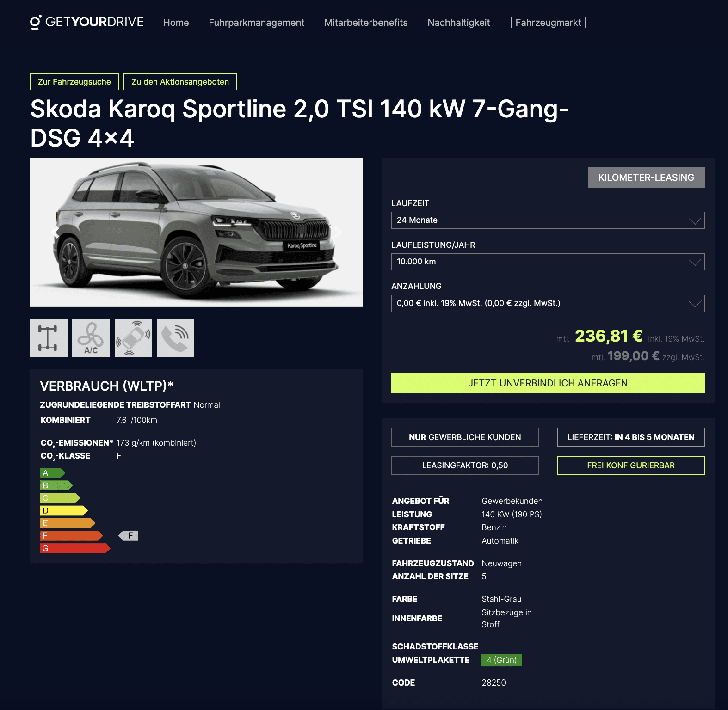Image resolution: width=728 pixels, height=710 pixels.
Task: Show next car image with right arrow
Action: point(338,233)
